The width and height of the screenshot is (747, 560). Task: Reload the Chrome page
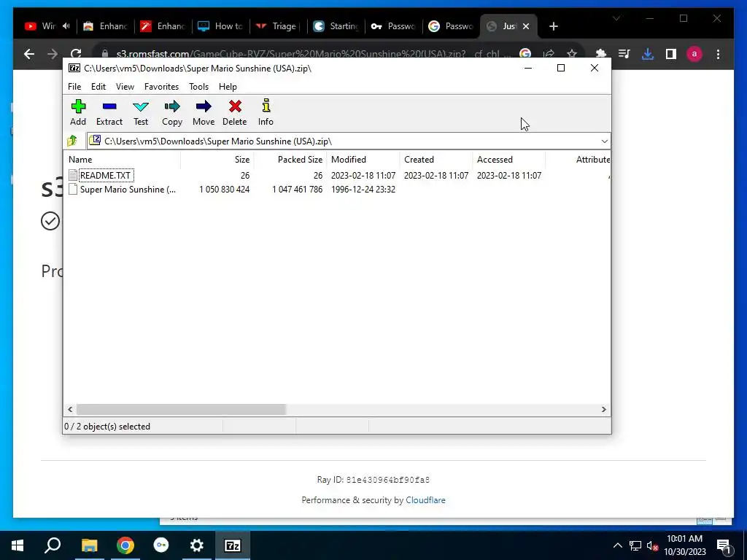[x=76, y=54]
